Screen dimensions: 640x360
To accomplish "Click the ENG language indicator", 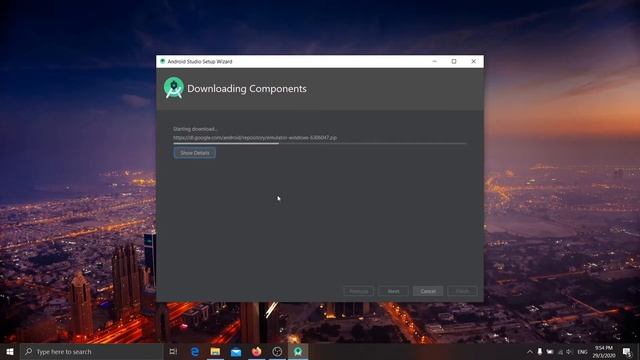I will point(582,351).
